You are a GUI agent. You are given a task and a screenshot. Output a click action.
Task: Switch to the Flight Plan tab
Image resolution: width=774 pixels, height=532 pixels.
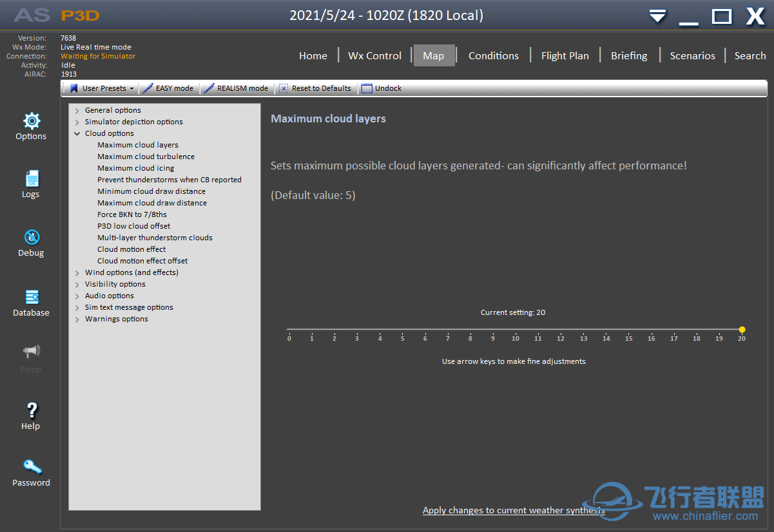coord(565,56)
